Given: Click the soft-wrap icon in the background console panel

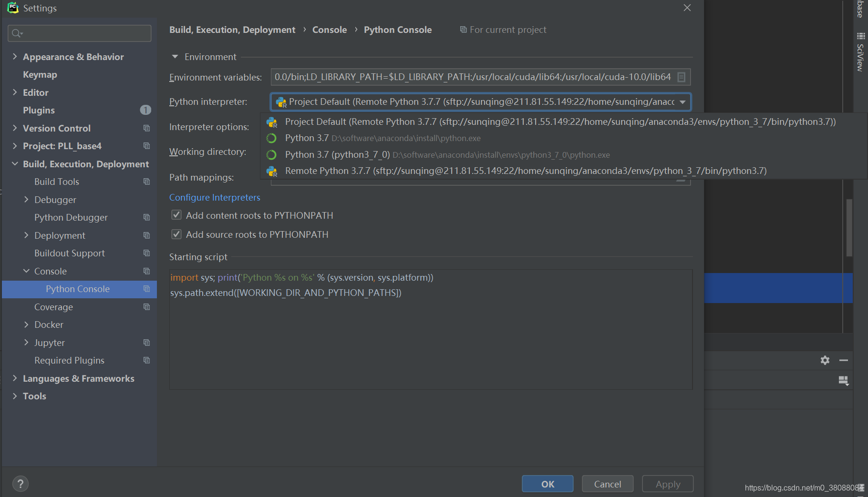Looking at the screenshot, I should (843, 380).
